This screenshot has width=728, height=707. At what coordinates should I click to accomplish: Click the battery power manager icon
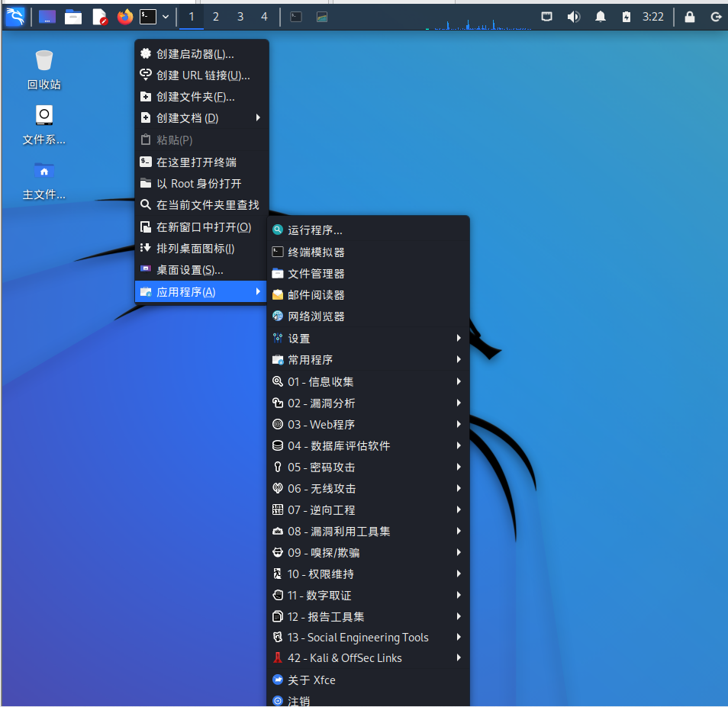tap(627, 18)
